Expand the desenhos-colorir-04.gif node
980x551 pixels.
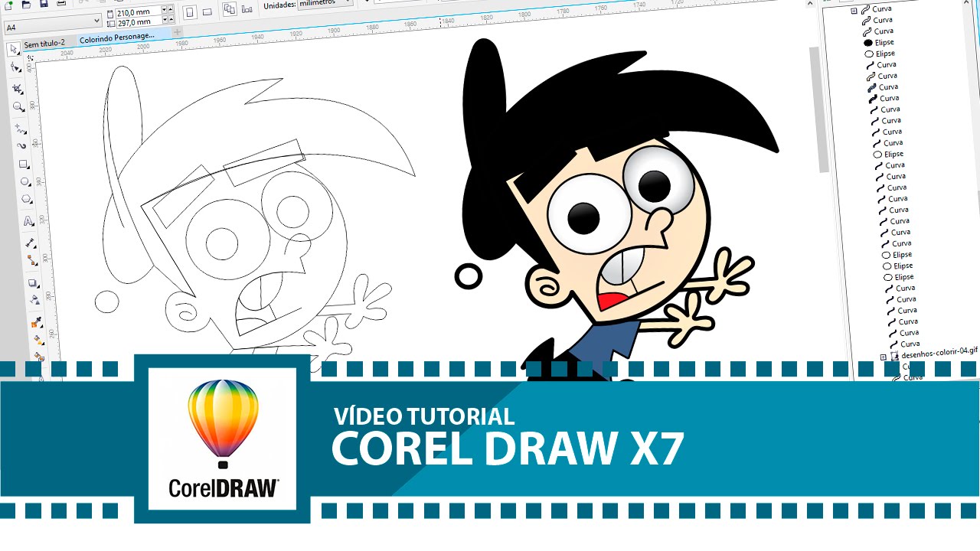click(x=883, y=357)
